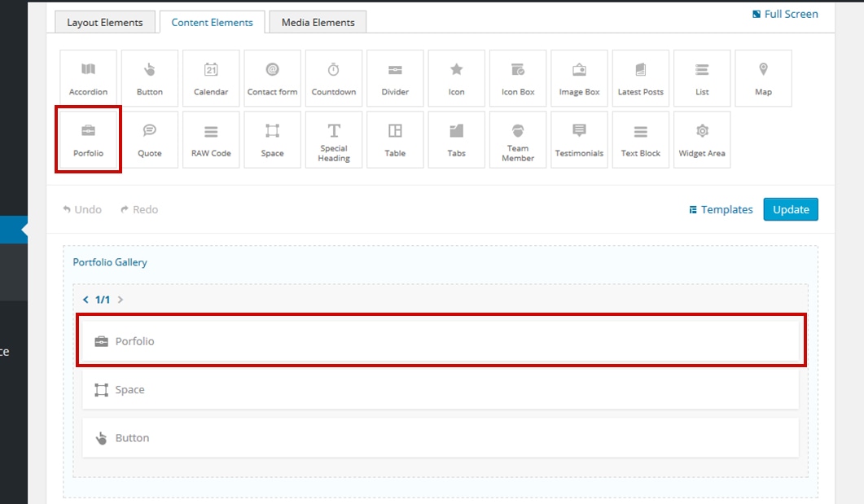The image size is (864, 504).
Task: Click the Portfolio Gallery section title
Action: [x=110, y=262]
